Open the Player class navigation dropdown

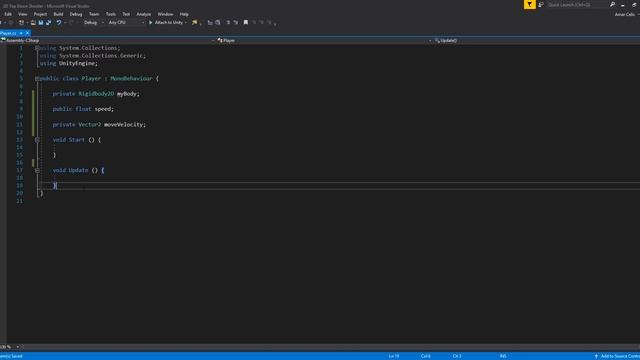tap(324, 40)
